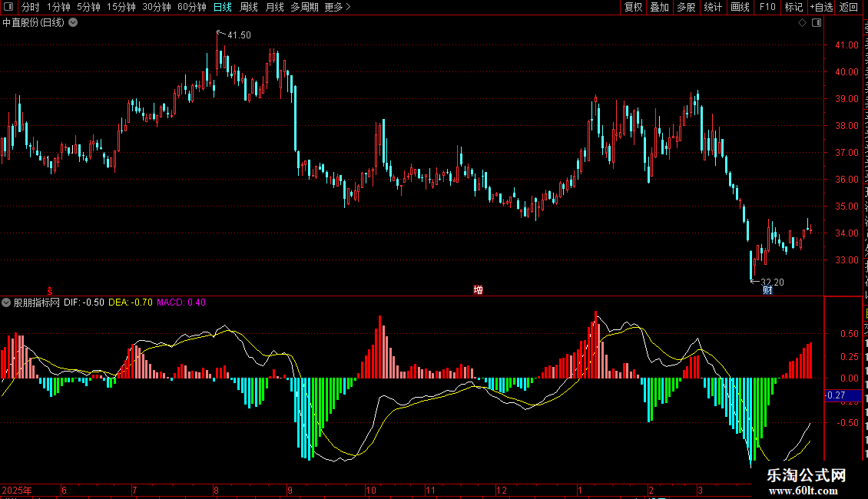Click the red S marker on chart
Viewport: 868px width, 499px height.
coord(50,291)
